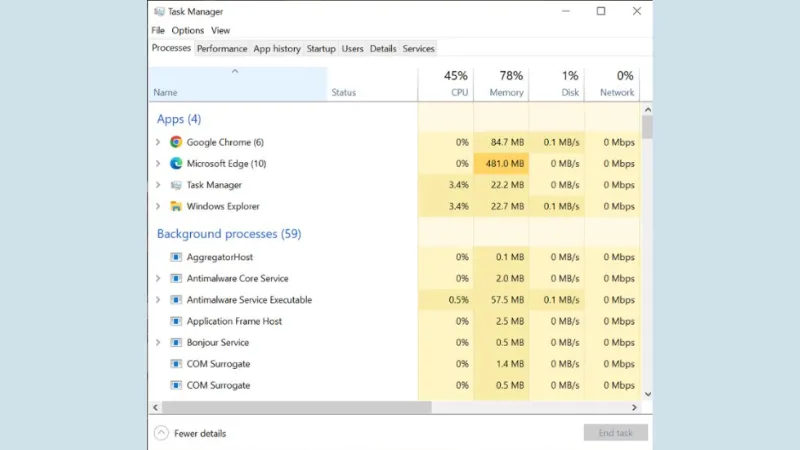
Task: Expand the Microsoft Edge process group
Action: pyautogui.click(x=158, y=163)
